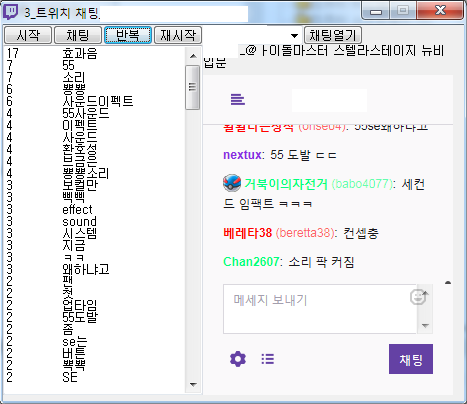Viewport: 467px width, 404px height.
Task: Select the 시스템 row
Action: [x=94, y=233]
